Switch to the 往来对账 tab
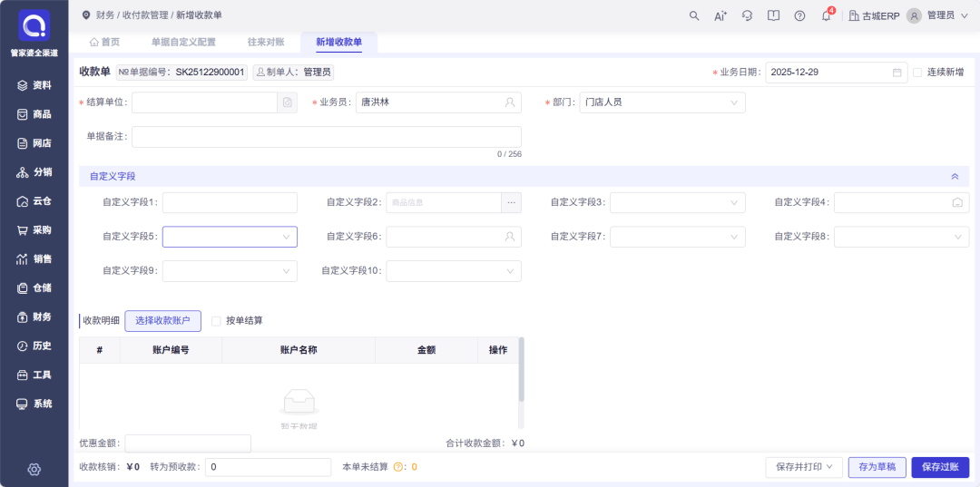980x487 pixels. (x=266, y=42)
